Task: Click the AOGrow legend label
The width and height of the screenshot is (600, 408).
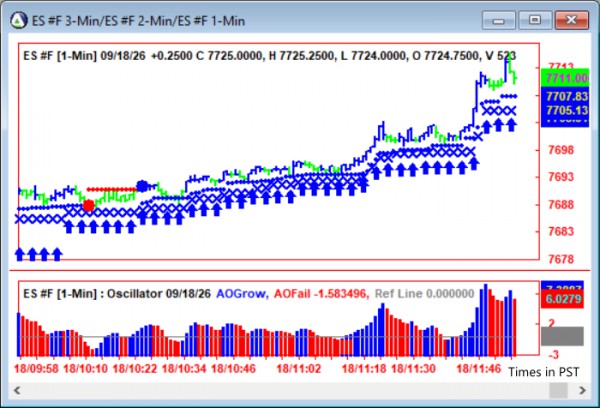Action: click(243, 294)
